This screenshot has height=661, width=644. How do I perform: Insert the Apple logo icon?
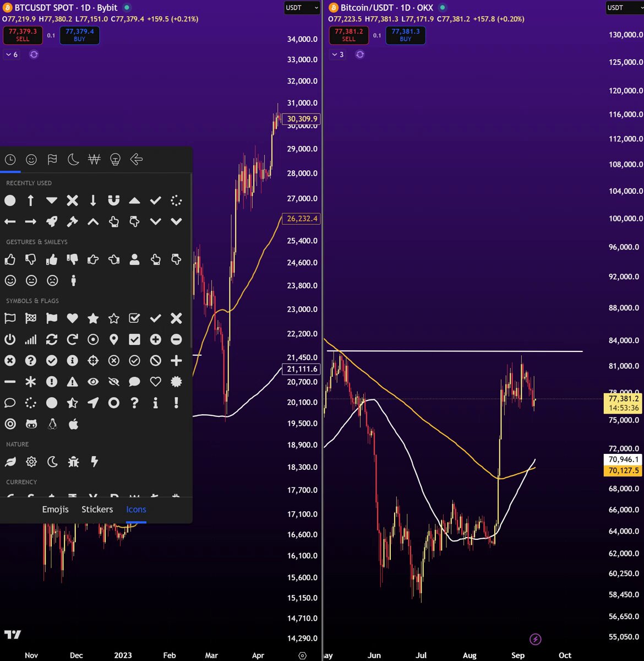coord(73,424)
